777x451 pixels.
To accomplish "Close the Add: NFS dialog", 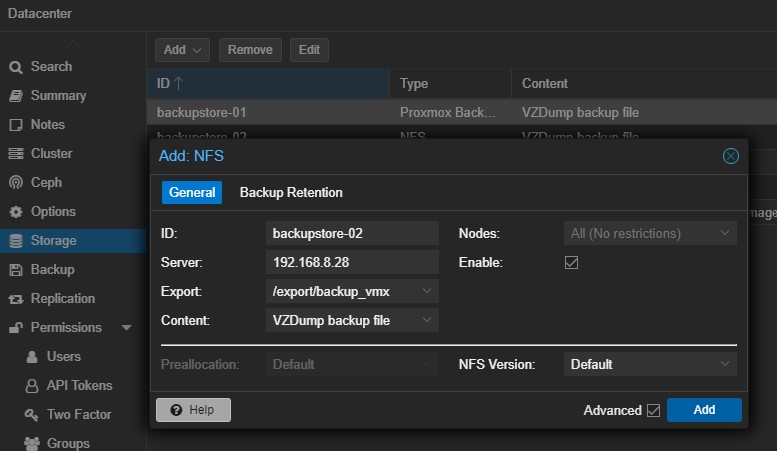I will pyautogui.click(x=730, y=156).
